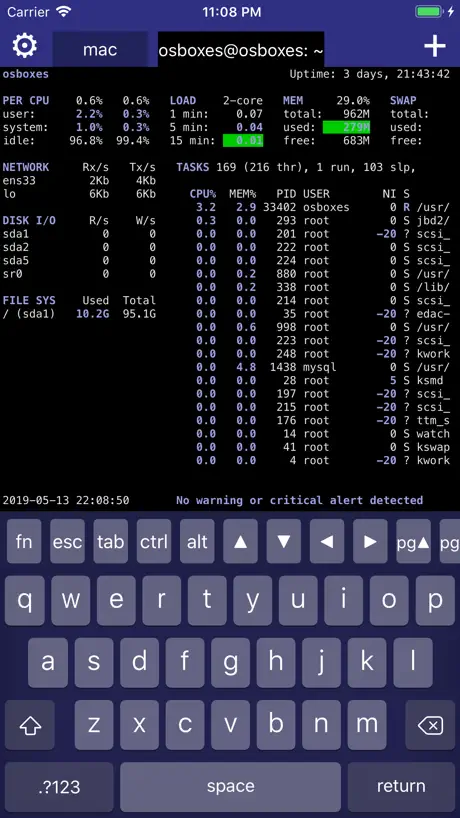Select the osboxes@osboxes tab
The height and width of the screenshot is (818, 460).
tap(241, 50)
